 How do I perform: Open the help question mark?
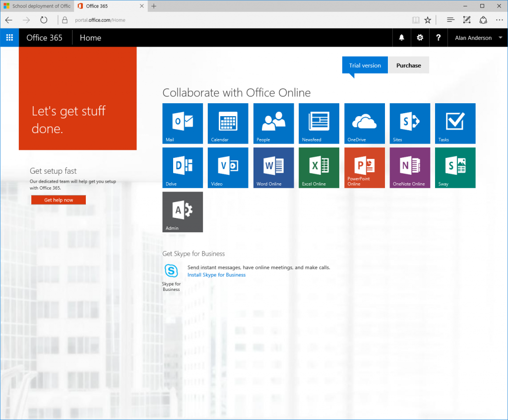pos(439,38)
